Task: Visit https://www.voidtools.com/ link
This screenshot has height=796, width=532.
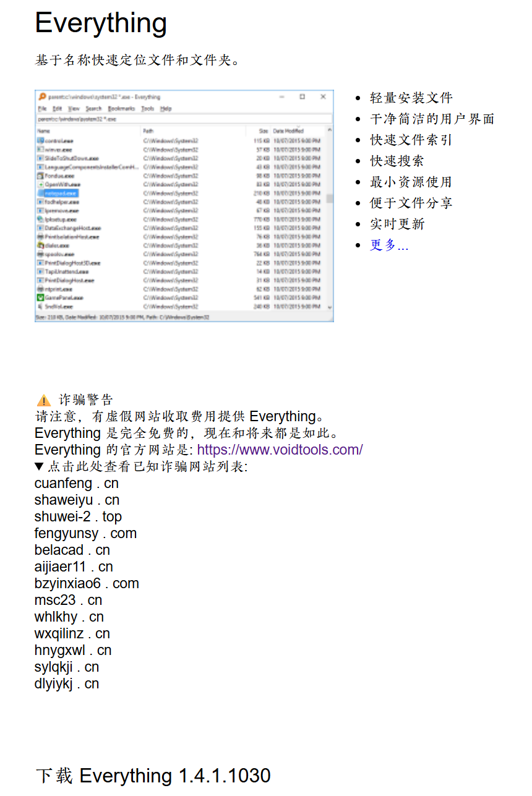Action: tap(280, 450)
